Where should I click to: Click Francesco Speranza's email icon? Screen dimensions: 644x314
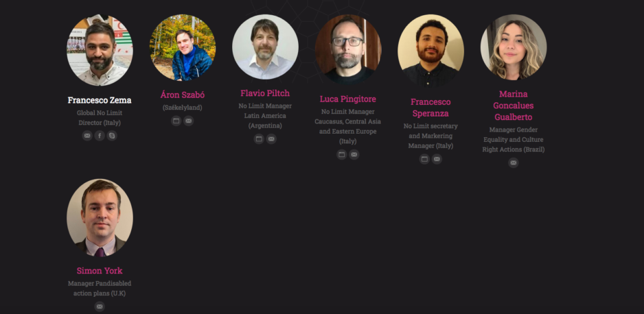click(x=437, y=159)
